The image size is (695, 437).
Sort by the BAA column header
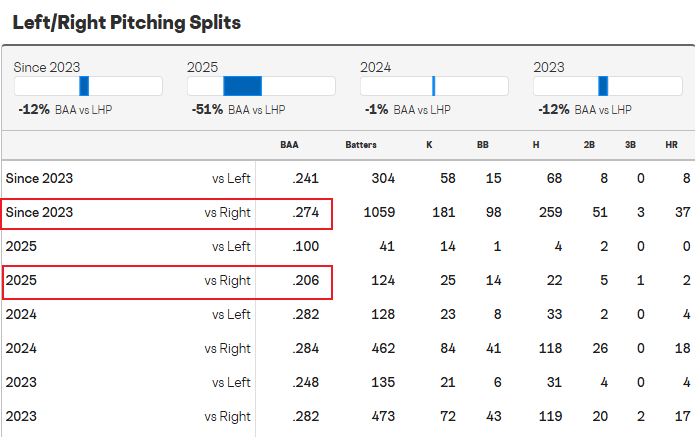pos(289,145)
